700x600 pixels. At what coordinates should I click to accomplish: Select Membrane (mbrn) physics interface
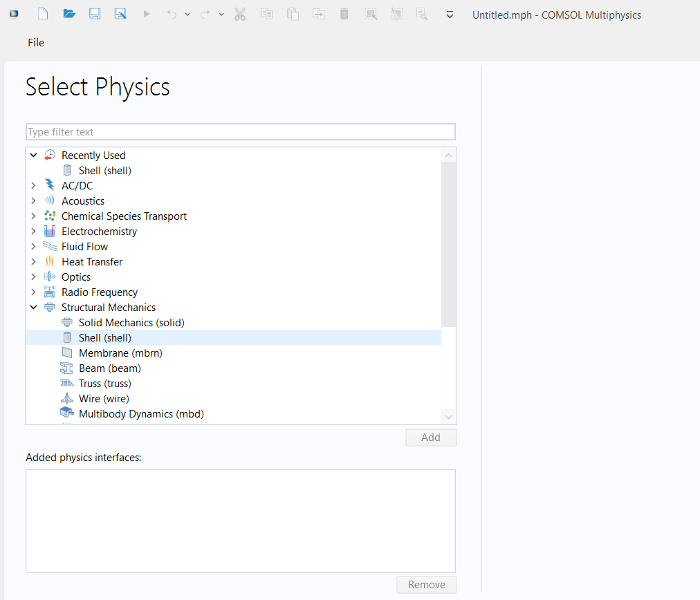pyautogui.click(x=120, y=353)
